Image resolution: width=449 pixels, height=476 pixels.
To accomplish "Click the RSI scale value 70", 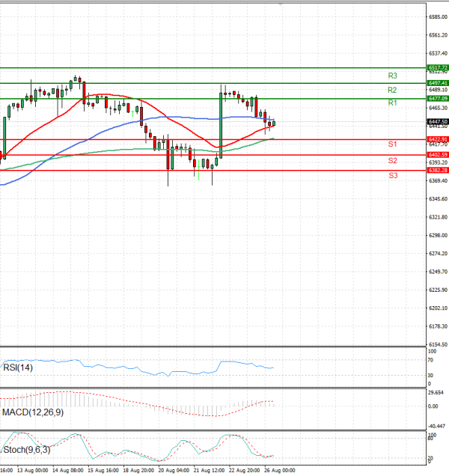I will [430, 360].
